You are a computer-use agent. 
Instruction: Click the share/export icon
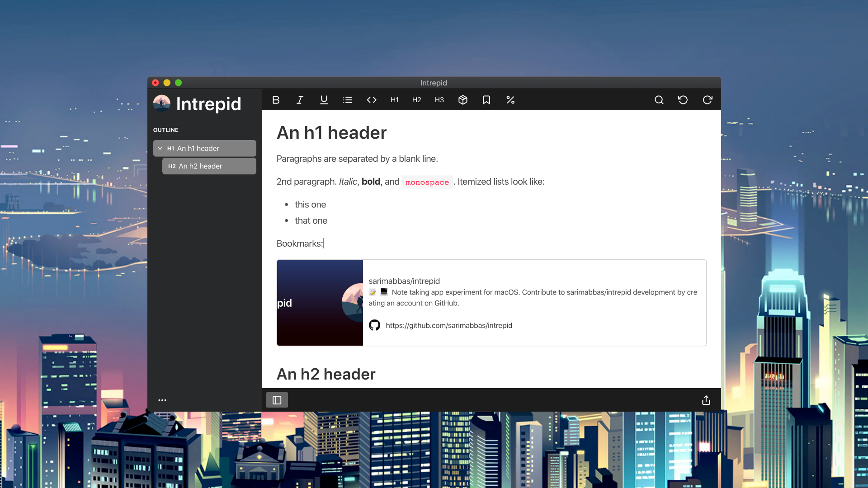pos(706,400)
